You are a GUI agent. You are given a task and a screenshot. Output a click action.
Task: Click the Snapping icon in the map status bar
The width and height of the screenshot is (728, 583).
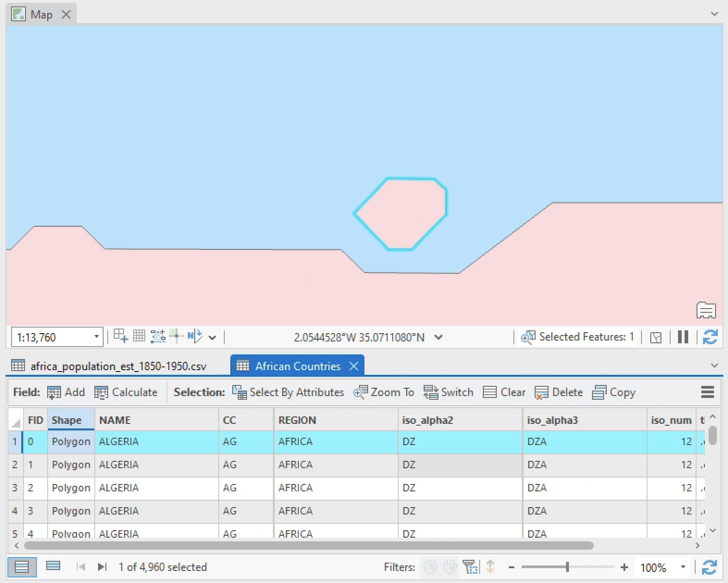pos(121,336)
